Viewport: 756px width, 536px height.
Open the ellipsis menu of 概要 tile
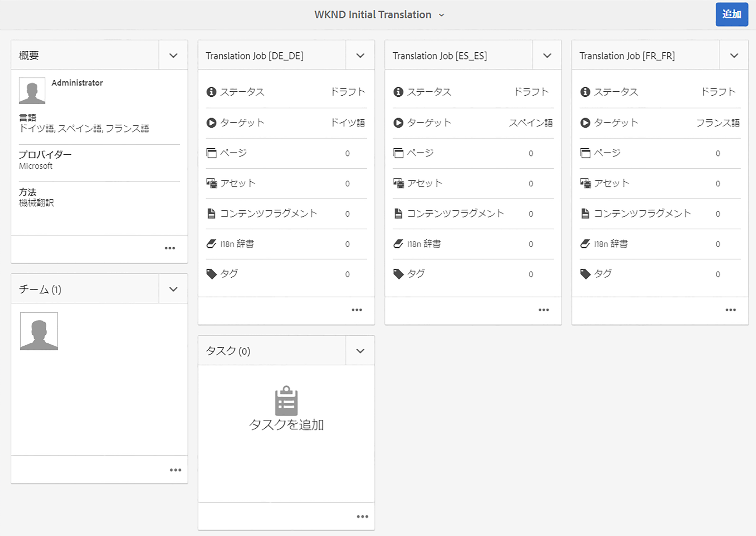[170, 248]
